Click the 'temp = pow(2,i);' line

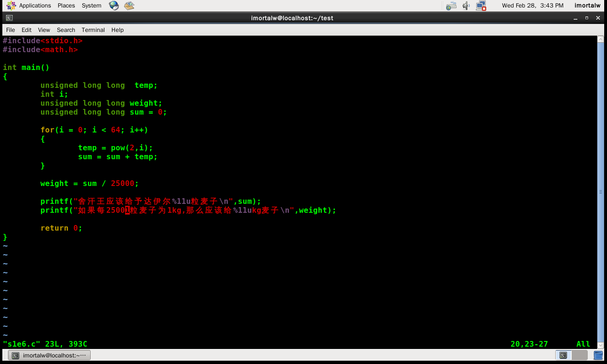(x=116, y=148)
